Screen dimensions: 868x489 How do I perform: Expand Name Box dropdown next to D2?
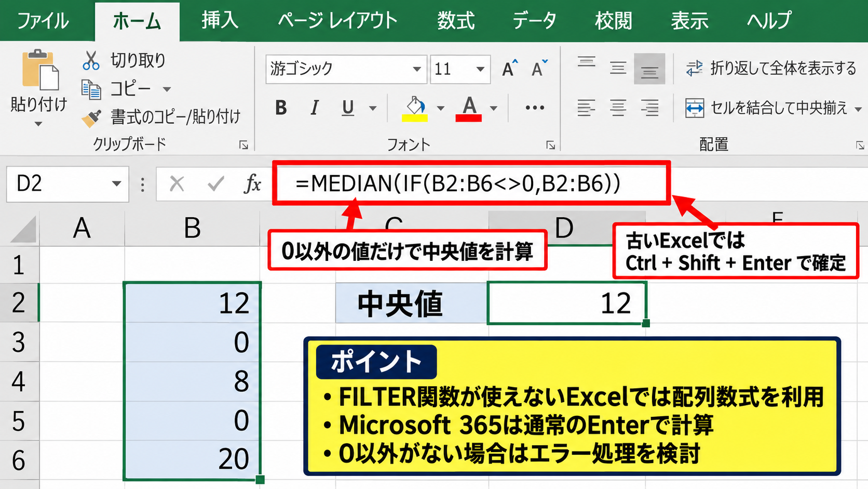click(x=117, y=183)
